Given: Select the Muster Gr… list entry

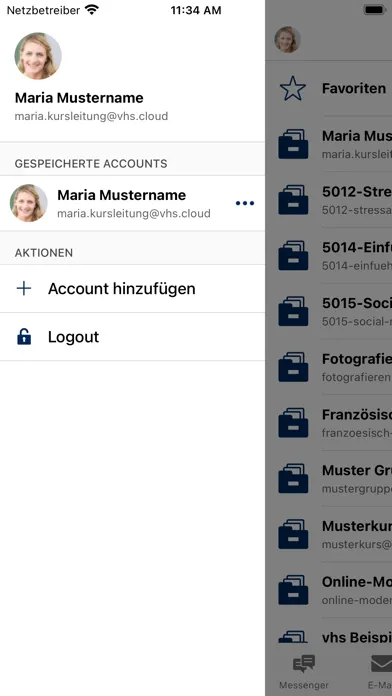Looking at the screenshot, I should pyautogui.click(x=329, y=479).
